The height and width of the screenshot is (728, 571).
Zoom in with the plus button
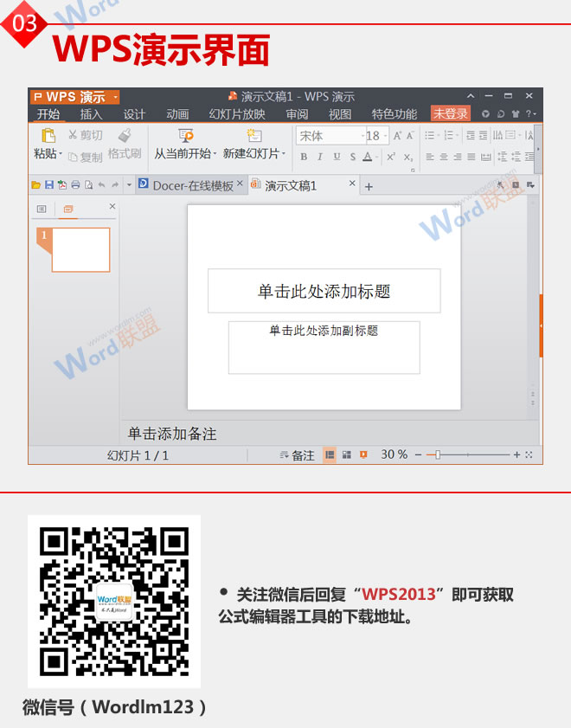click(x=516, y=455)
